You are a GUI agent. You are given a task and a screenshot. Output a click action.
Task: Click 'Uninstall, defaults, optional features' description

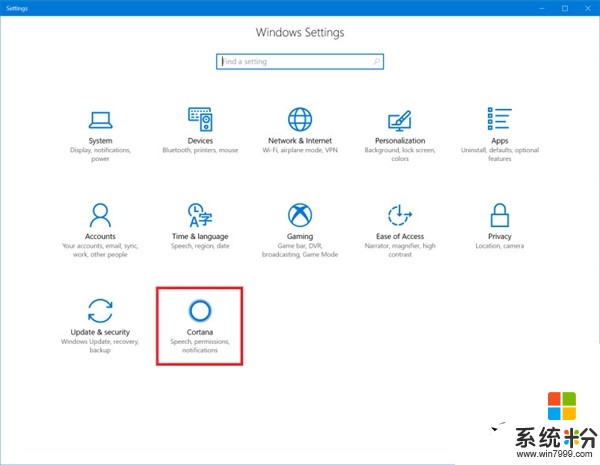click(500, 154)
